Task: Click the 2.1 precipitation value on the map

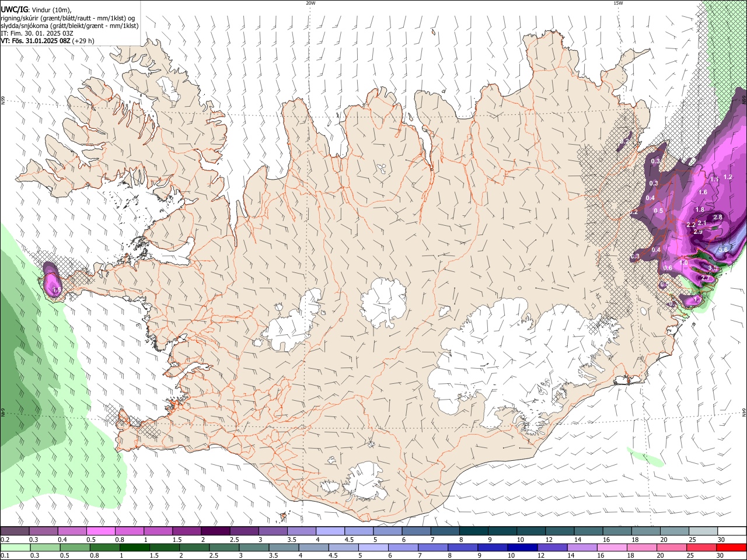Action: pyautogui.click(x=702, y=223)
